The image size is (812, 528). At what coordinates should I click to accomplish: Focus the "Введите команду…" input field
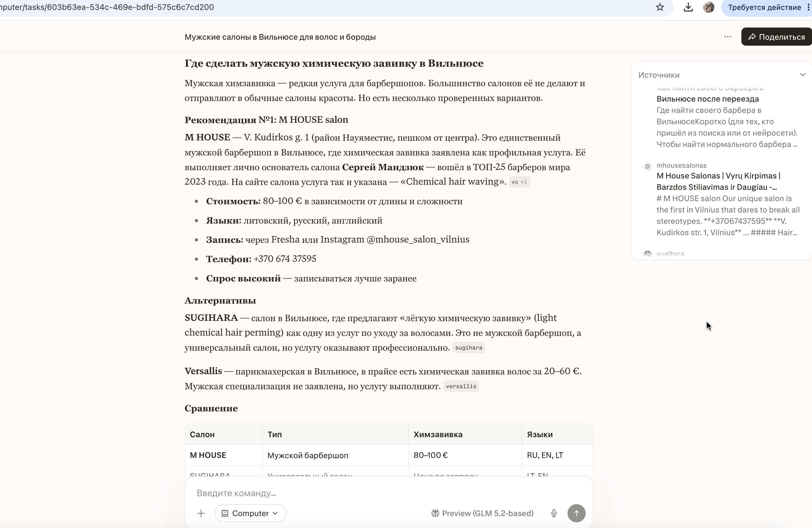(388, 493)
